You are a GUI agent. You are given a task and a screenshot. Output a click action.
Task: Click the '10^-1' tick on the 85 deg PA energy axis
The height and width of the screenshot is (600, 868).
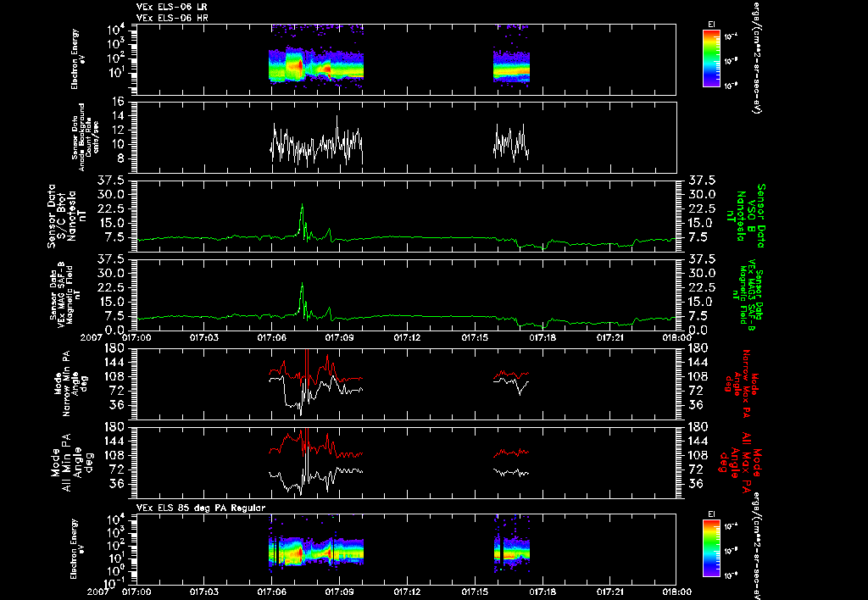click(113, 583)
